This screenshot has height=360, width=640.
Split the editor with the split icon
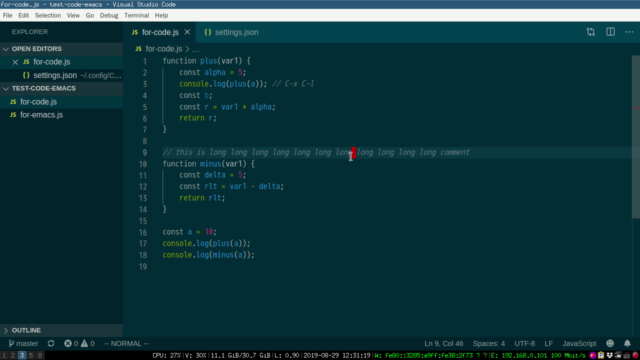tap(610, 32)
